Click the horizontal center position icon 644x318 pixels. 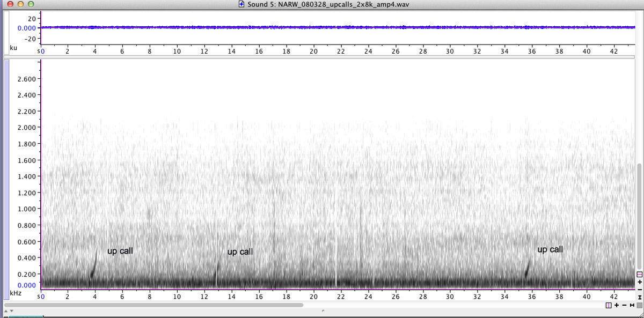click(x=609, y=305)
